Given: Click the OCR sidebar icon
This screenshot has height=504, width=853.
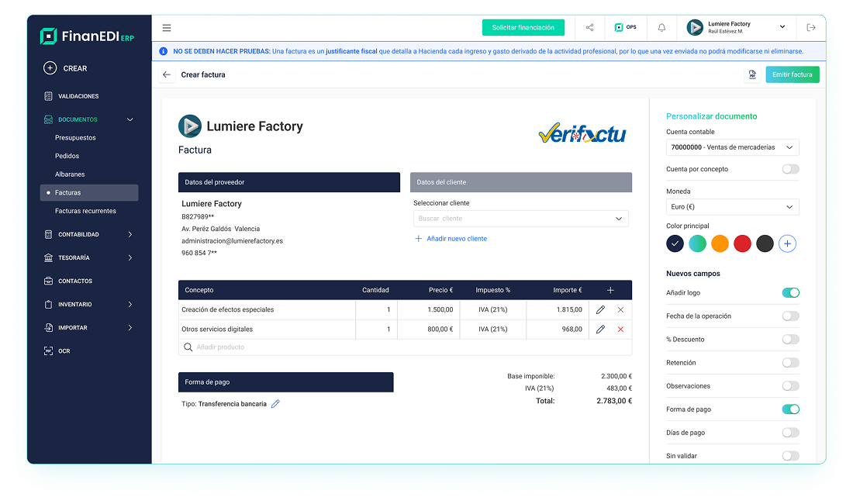Looking at the screenshot, I should [x=48, y=351].
